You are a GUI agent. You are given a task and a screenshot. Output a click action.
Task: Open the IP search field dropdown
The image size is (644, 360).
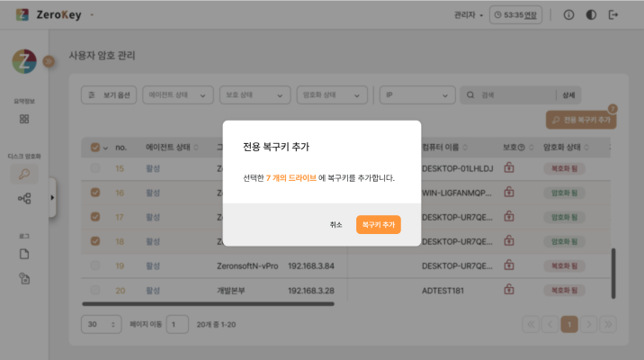(417, 94)
